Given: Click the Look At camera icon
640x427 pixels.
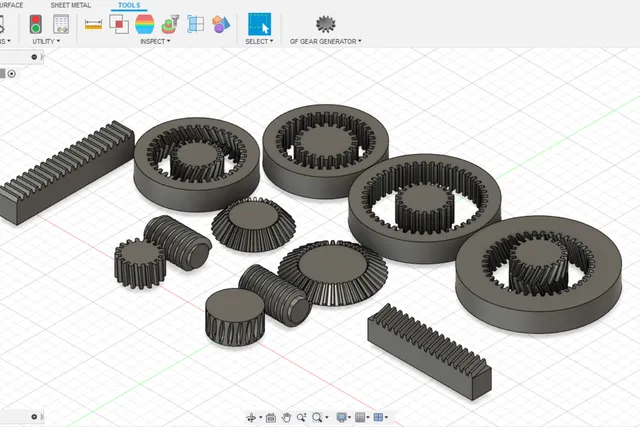Looking at the screenshot, I should coord(271,417).
